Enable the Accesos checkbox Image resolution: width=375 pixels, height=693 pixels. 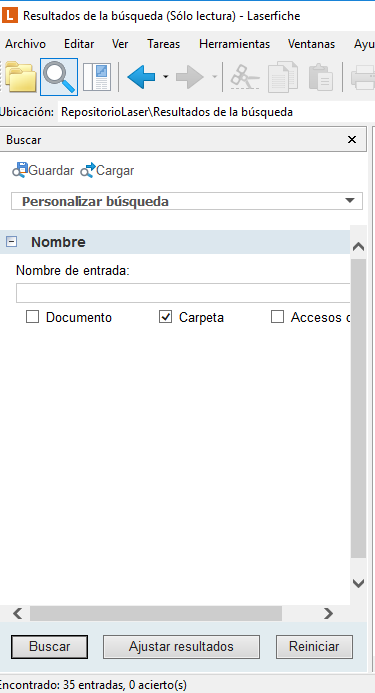[x=277, y=317]
